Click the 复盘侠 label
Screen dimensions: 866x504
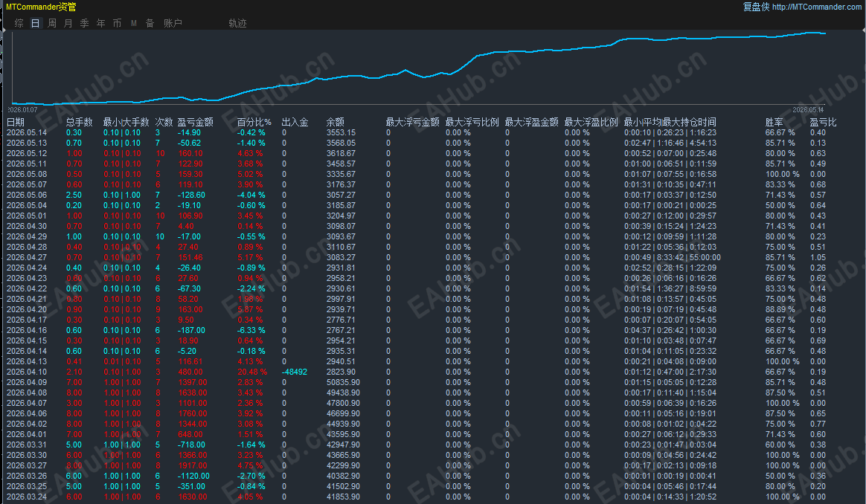pyautogui.click(x=756, y=7)
